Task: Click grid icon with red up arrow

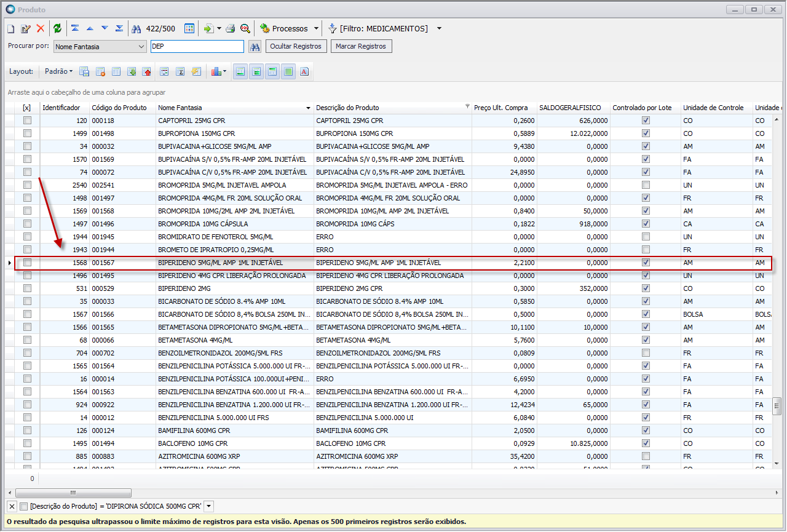Action: pyautogui.click(x=147, y=71)
